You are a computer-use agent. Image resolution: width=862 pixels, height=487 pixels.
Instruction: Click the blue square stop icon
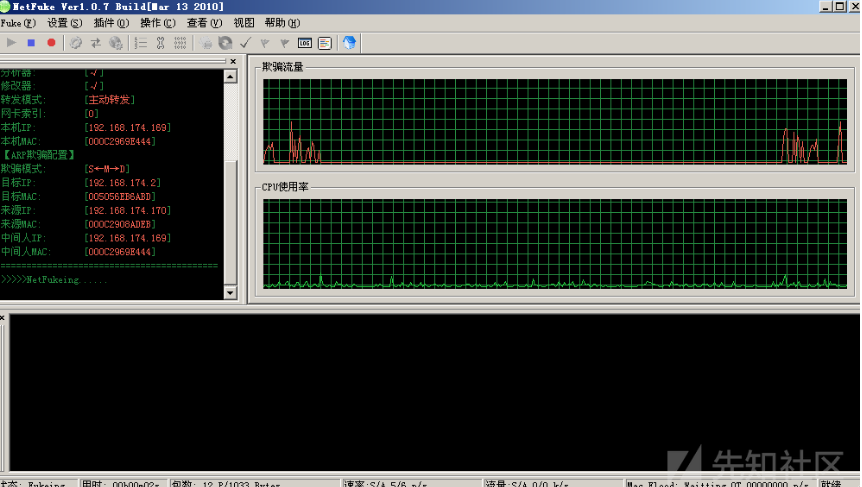31,43
